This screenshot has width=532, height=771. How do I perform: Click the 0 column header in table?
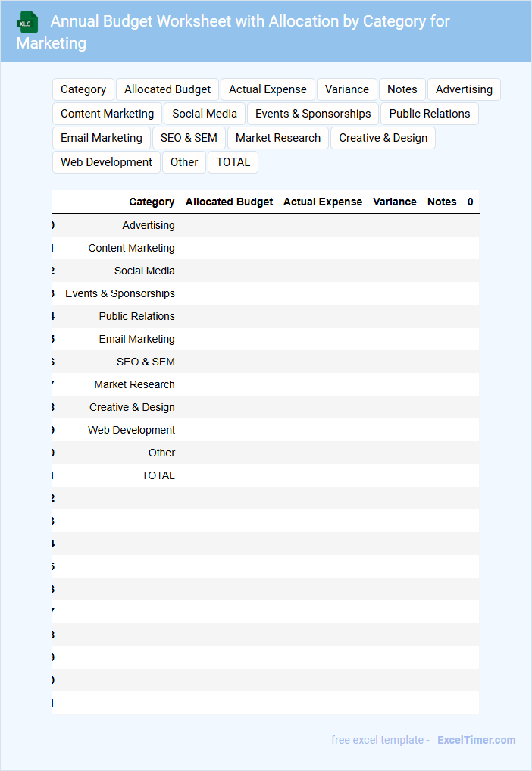[470, 202]
